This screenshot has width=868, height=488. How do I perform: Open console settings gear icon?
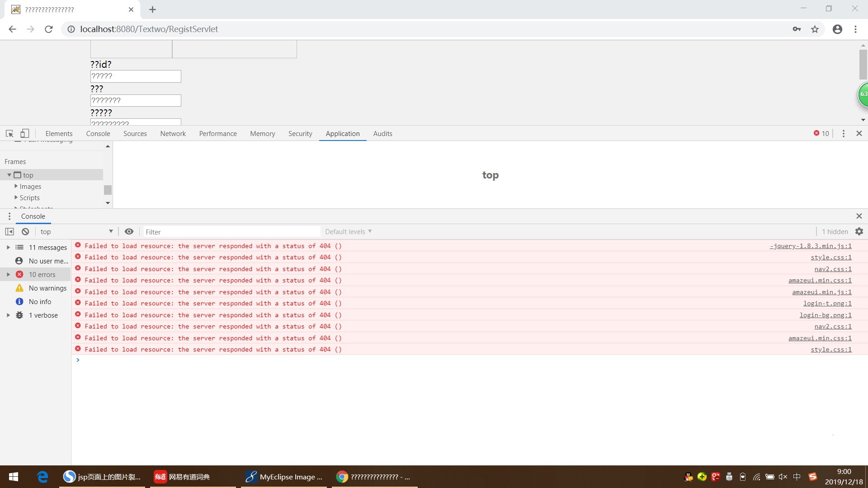pyautogui.click(x=859, y=232)
